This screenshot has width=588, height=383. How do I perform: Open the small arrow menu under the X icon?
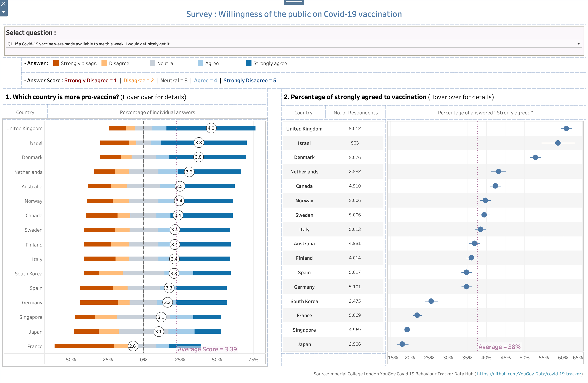(x=3, y=12)
